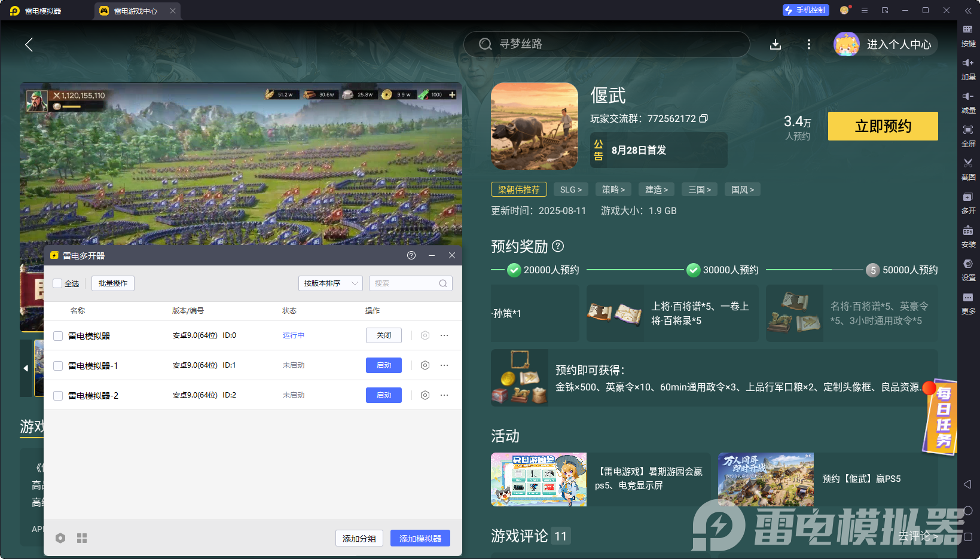The height and width of the screenshot is (559, 980).
Task: Toggle fullscreen with 全屏 sidebar icon
Action: (x=968, y=136)
